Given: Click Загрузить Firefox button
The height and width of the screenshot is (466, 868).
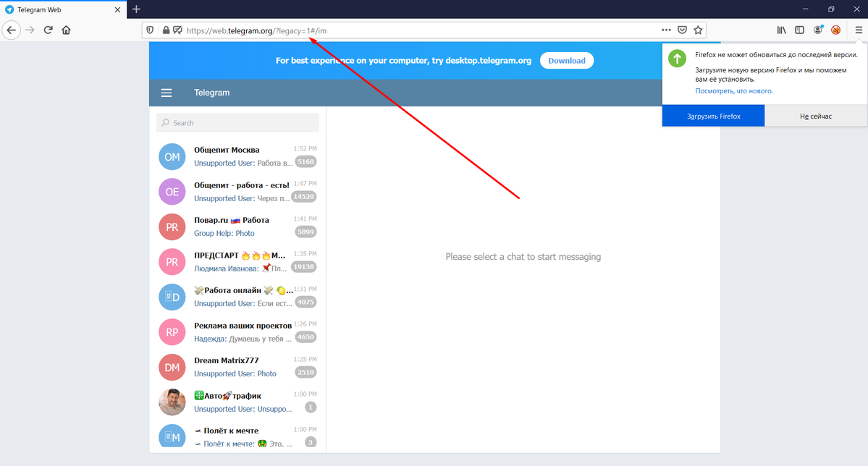Looking at the screenshot, I should 714,116.
